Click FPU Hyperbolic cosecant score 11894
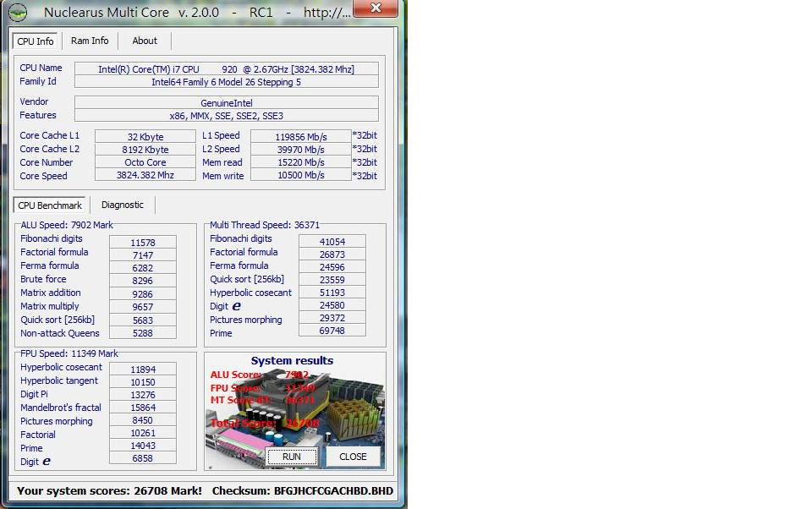This screenshot has width=812, height=509. coord(143,369)
